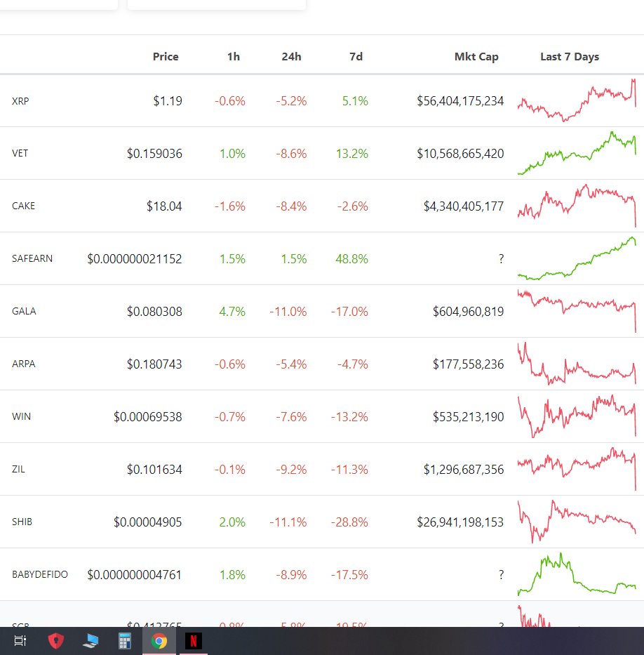
Task: Click CAKE 1h change -1.6%
Action: 230,206
